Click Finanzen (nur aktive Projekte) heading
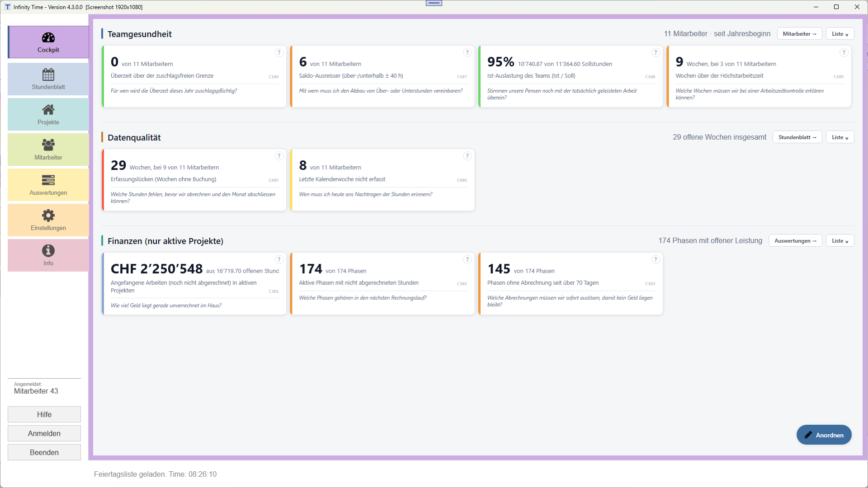 (165, 241)
